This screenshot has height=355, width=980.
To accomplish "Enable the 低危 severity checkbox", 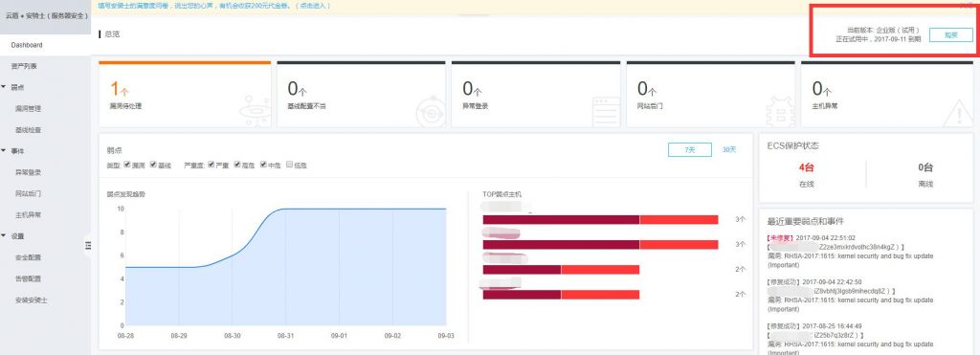I will pos(289,165).
